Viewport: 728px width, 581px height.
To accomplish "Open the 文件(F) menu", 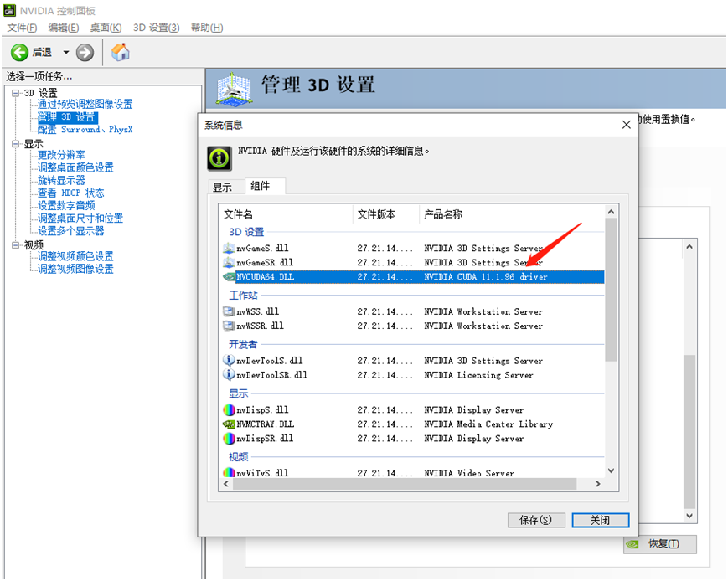I will click(x=22, y=28).
